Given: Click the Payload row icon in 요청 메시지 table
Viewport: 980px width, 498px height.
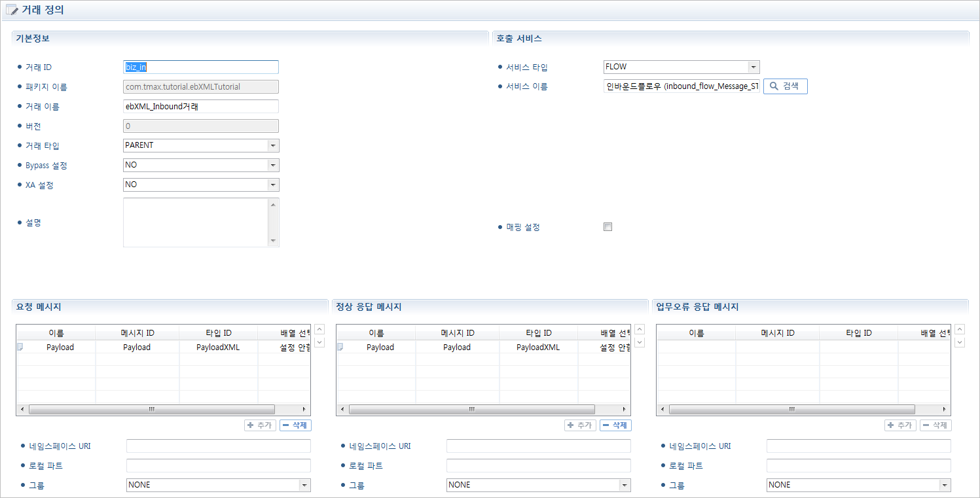Looking at the screenshot, I should pos(20,347).
